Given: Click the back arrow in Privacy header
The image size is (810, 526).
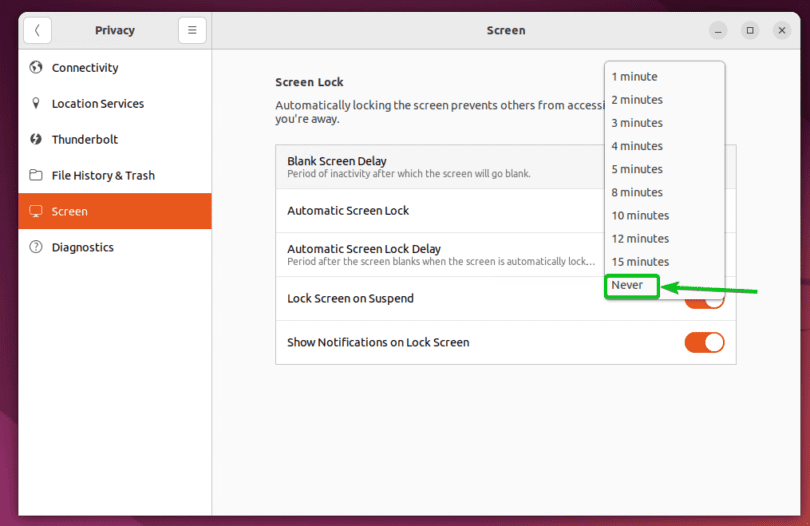Looking at the screenshot, I should pyautogui.click(x=37, y=30).
